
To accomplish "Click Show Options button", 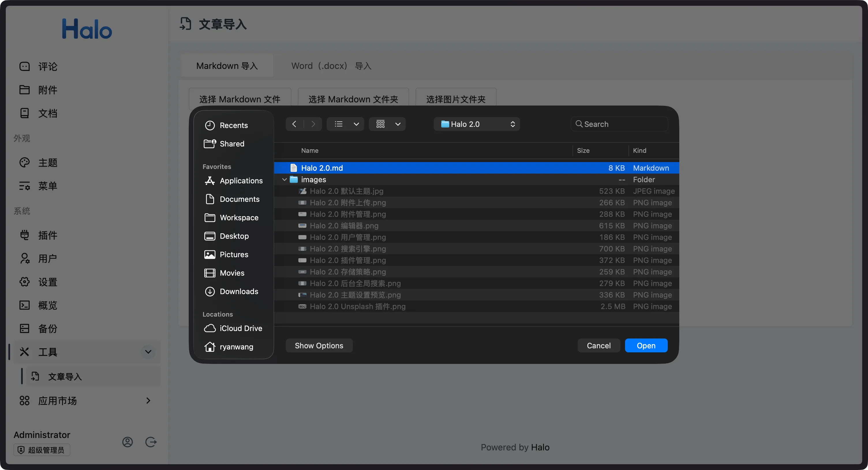I will (319, 345).
